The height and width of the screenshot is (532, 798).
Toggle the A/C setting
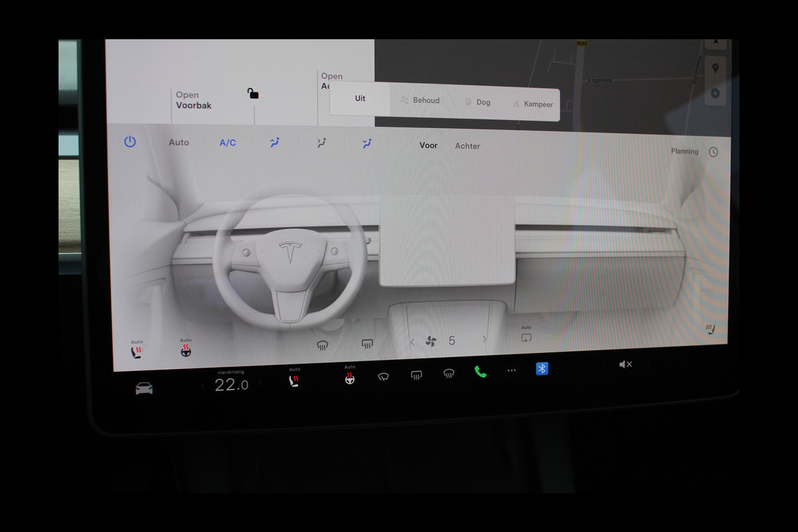227,143
